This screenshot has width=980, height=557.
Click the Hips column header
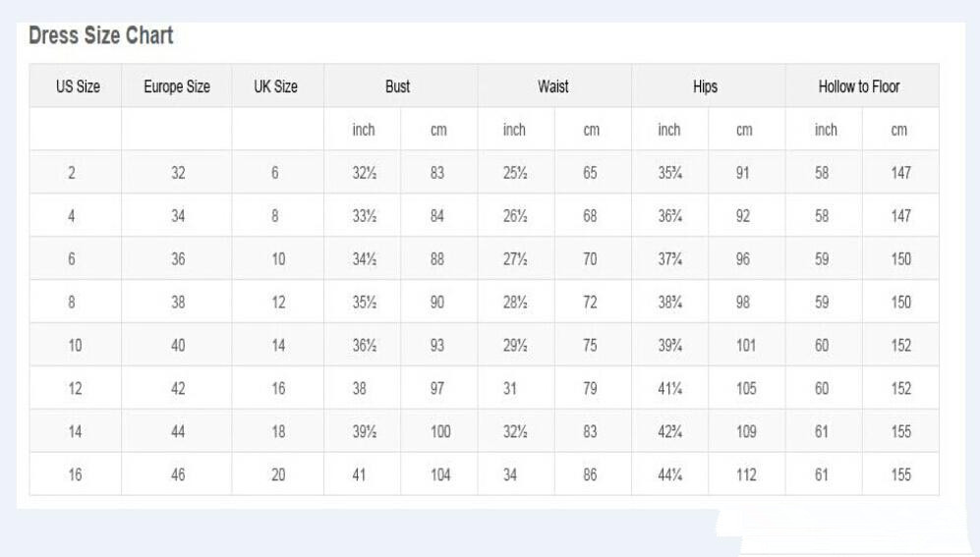point(705,86)
